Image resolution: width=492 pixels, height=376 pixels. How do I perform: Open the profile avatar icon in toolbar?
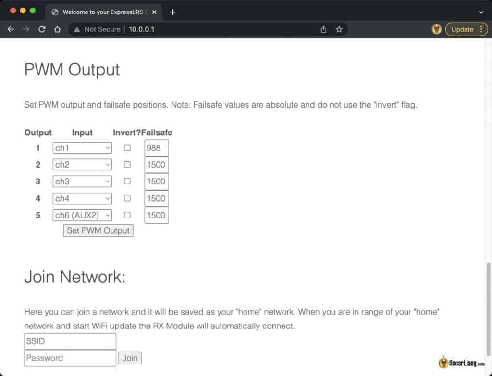[437, 29]
